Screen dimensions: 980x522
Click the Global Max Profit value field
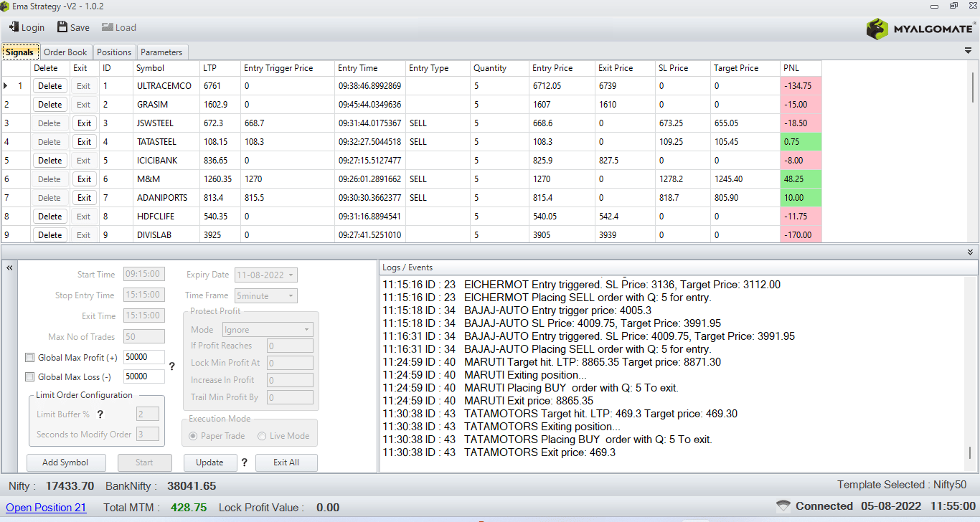coord(144,357)
